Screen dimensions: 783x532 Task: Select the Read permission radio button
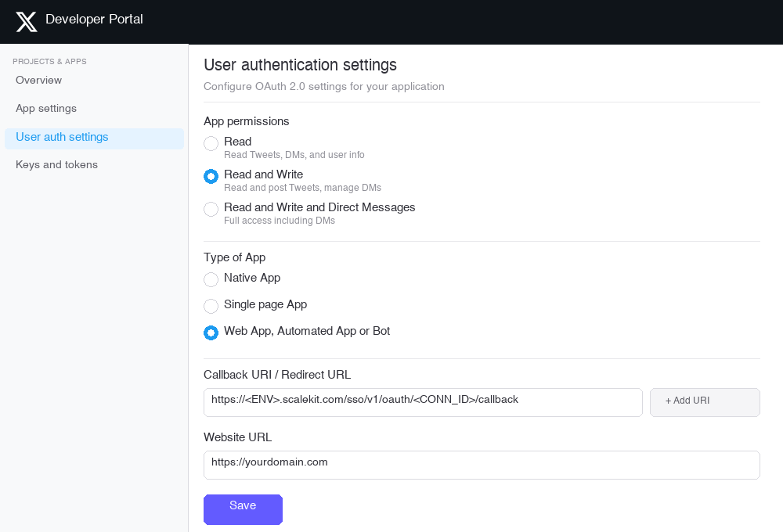click(211, 143)
